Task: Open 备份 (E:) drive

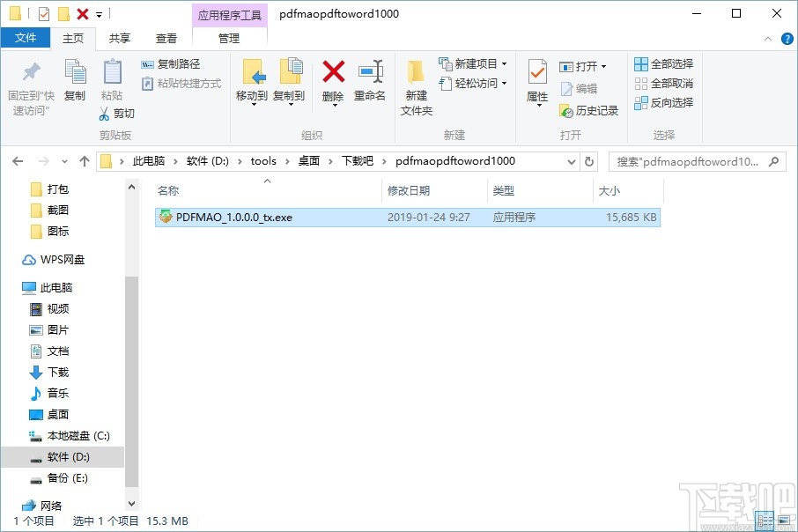Action: pos(59,478)
